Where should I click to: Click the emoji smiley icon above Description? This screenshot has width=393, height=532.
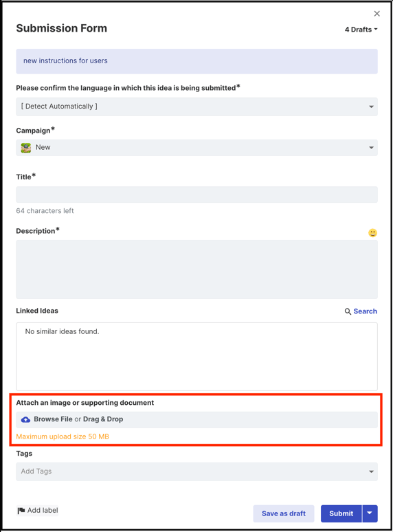372,233
